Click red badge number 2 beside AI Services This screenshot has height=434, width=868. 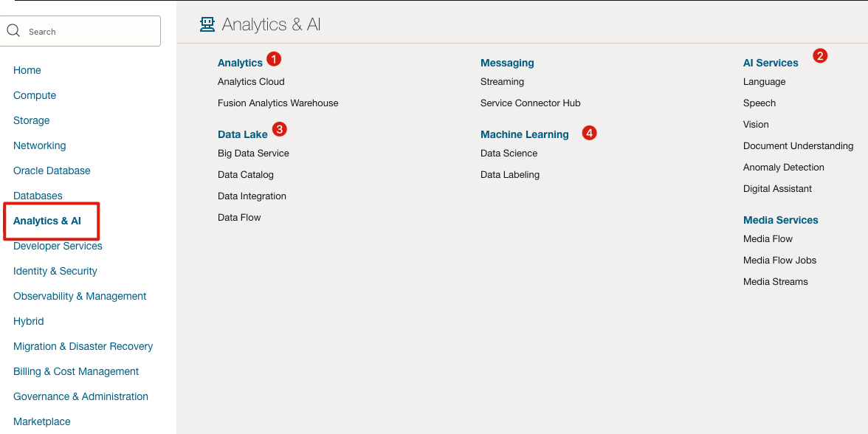click(x=820, y=55)
